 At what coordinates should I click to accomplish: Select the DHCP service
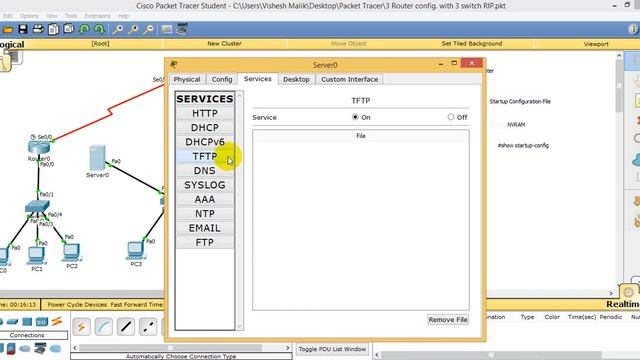[205, 127]
